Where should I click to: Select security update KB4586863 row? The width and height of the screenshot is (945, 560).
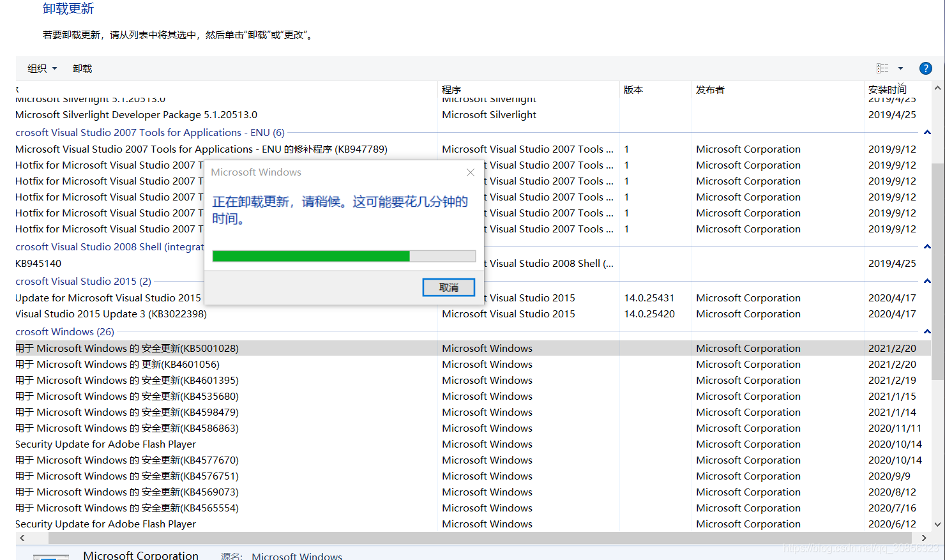pos(472,428)
